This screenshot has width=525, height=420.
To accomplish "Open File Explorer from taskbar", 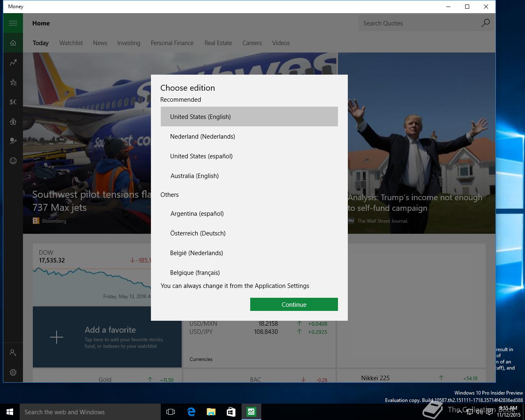I will pyautogui.click(x=211, y=412).
